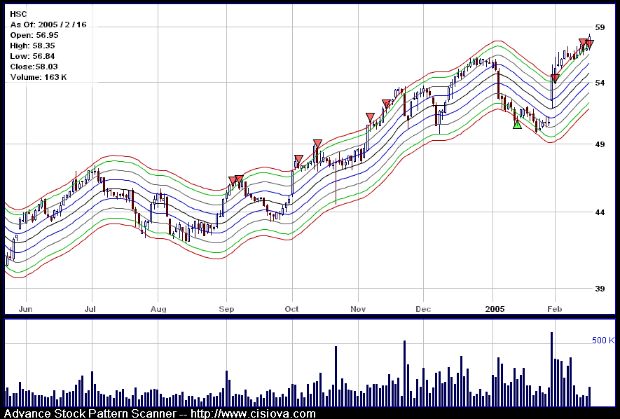Image resolution: width=620 pixels, height=419 pixels.
Task: Select the red sell triangle just after the October gridline
Action: (299, 160)
